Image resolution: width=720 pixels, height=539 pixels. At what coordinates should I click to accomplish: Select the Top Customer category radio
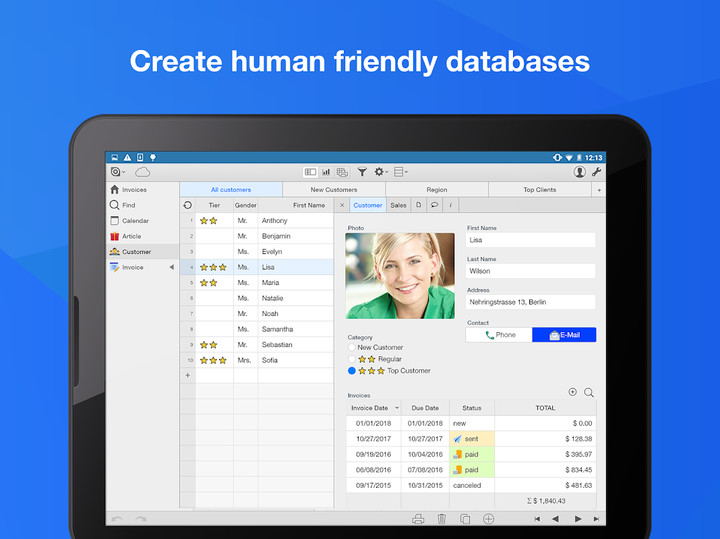click(352, 371)
